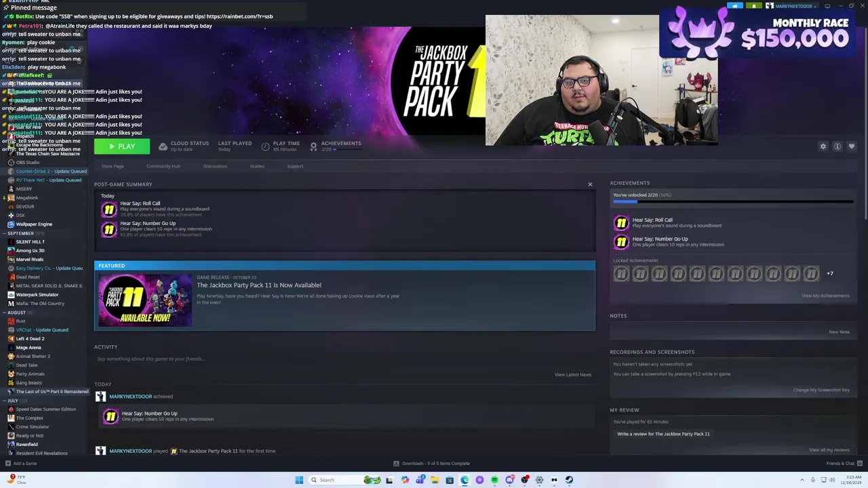This screenshot has width=868, height=488.
Task: Select Waterpark Simulator in library
Action: point(37,295)
